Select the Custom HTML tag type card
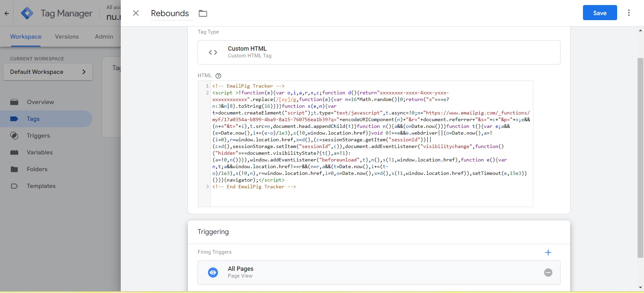The image size is (644, 293). click(379, 52)
